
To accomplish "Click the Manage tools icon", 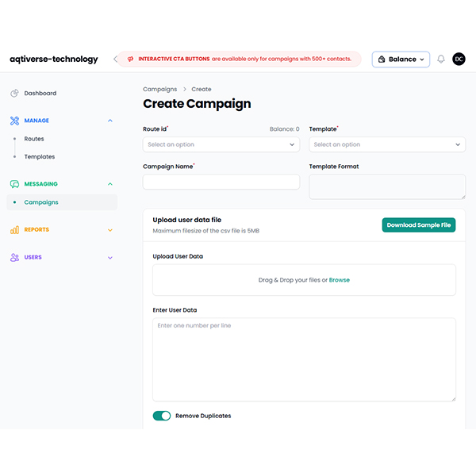I will coord(14,121).
